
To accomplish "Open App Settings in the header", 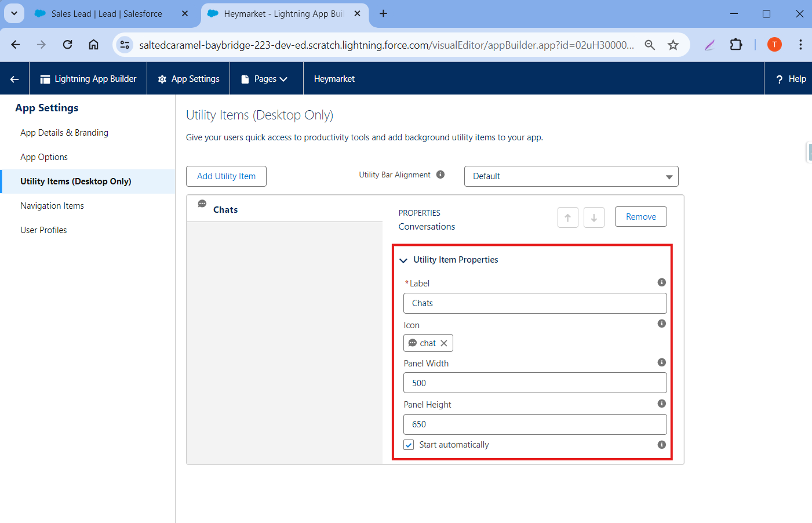I will click(188, 79).
